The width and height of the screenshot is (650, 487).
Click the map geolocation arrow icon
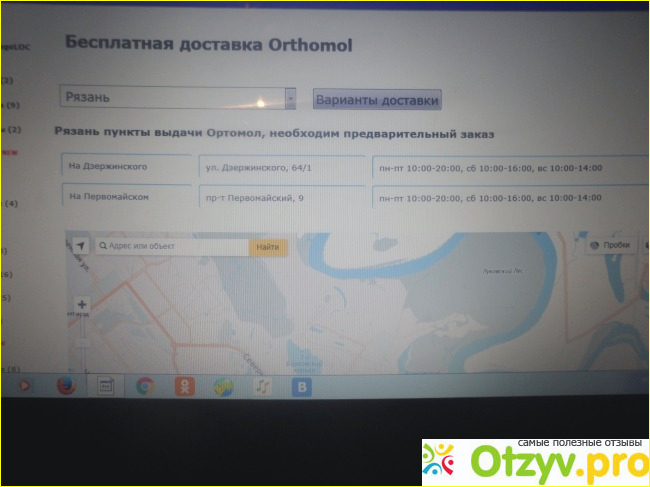[80, 245]
